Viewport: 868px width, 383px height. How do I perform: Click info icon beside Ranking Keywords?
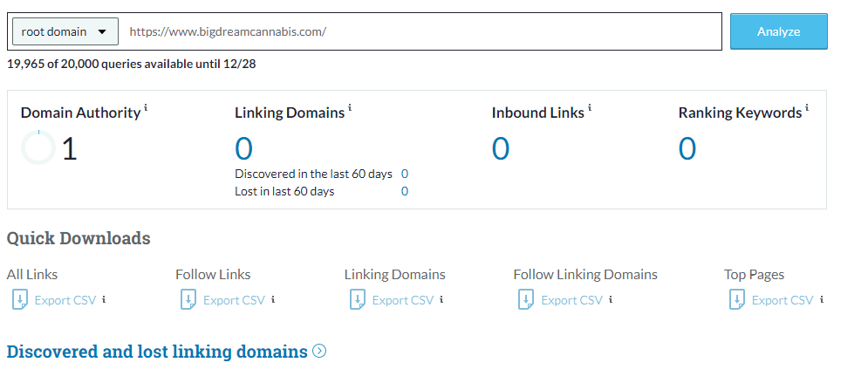click(x=807, y=108)
